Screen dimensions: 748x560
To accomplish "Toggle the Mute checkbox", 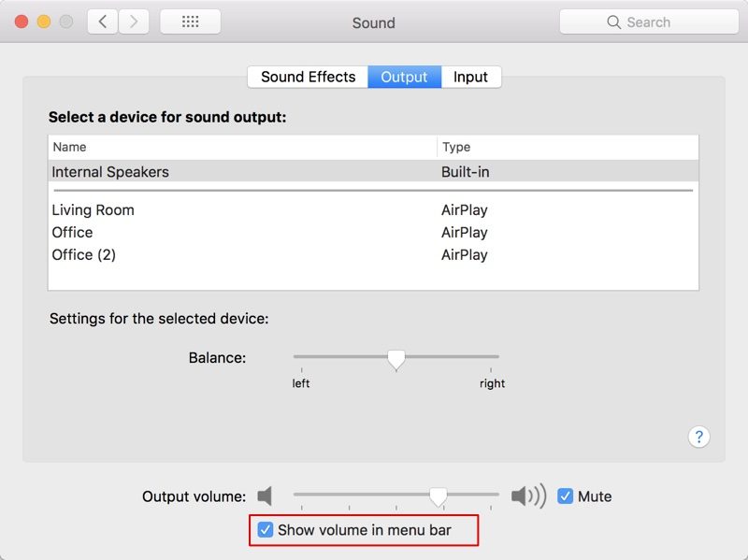I will [x=566, y=496].
